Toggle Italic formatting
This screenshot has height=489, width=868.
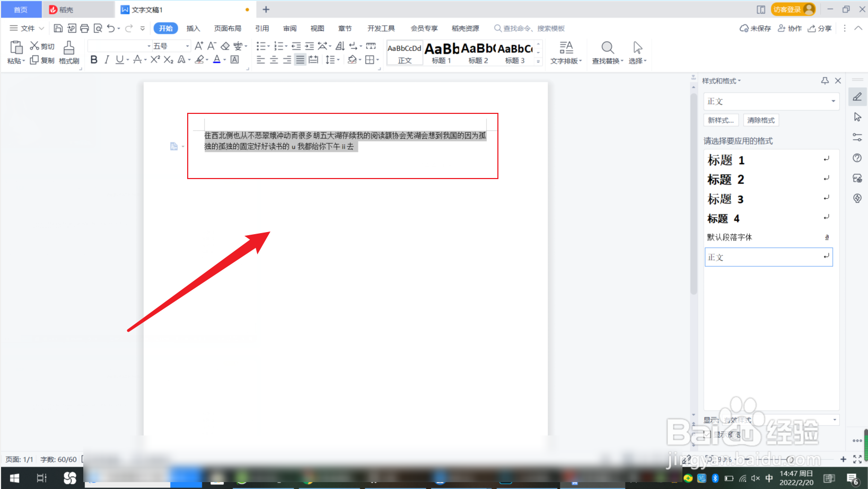(107, 60)
